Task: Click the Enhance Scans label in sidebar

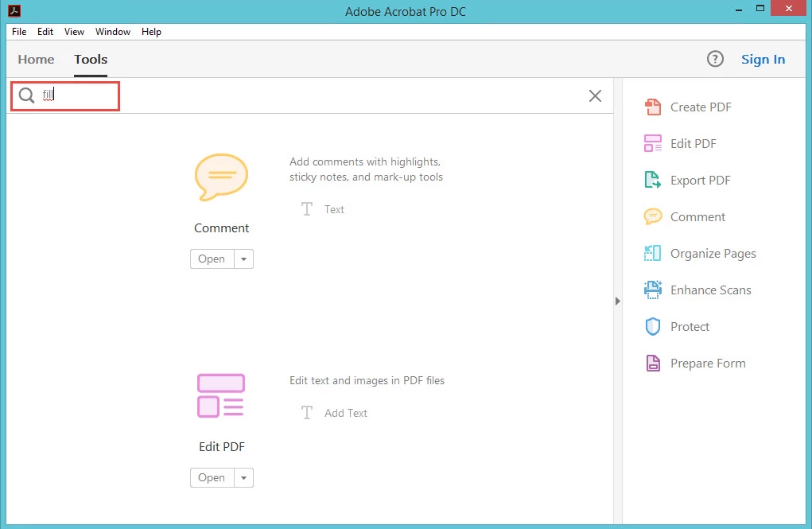Action: click(710, 290)
